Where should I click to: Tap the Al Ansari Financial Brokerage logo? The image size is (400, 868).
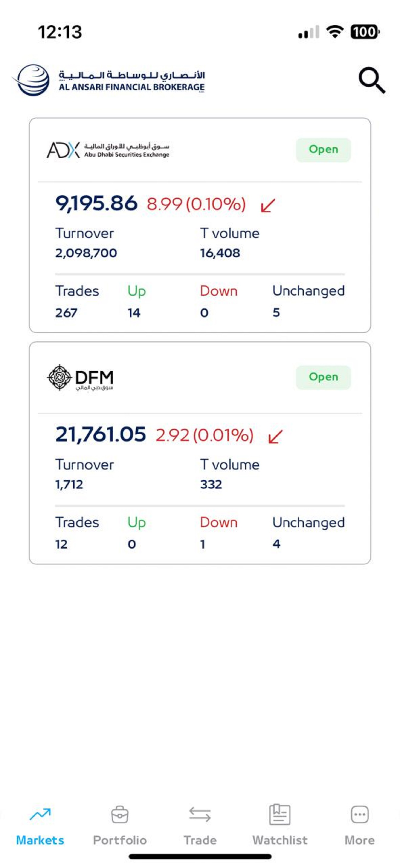[108, 80]
